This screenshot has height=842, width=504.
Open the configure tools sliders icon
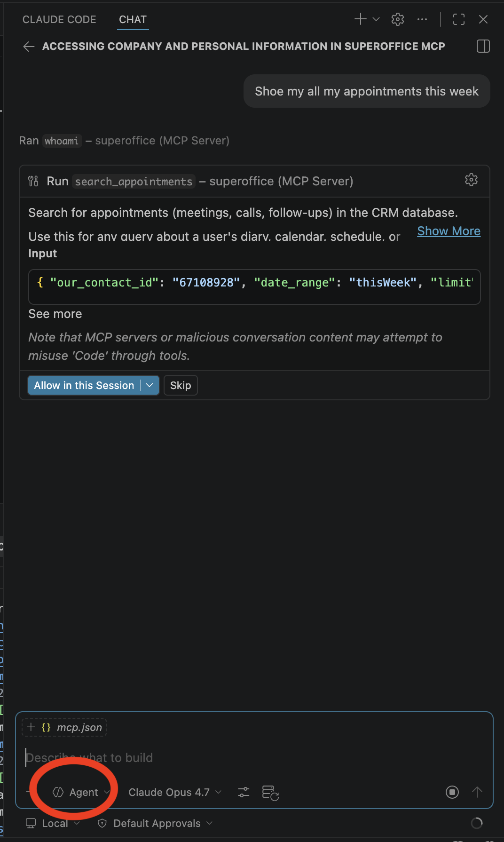(x=244, y=792)
